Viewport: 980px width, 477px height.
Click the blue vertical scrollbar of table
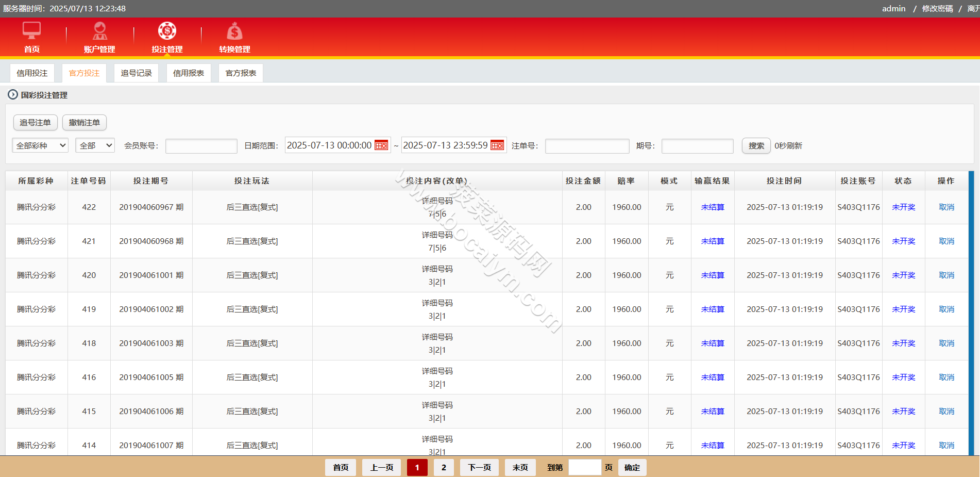coord(971,313)
